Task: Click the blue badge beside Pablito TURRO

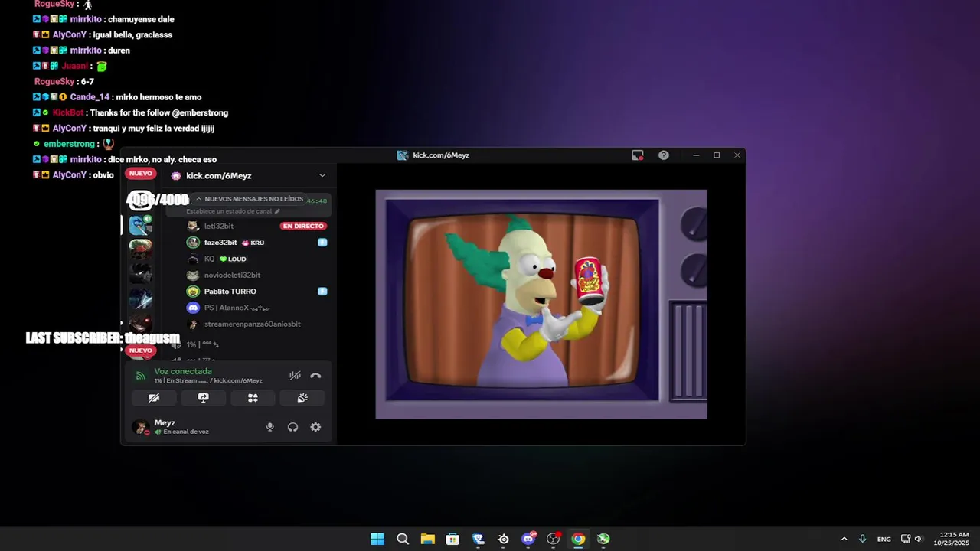Action: point(322,292)
